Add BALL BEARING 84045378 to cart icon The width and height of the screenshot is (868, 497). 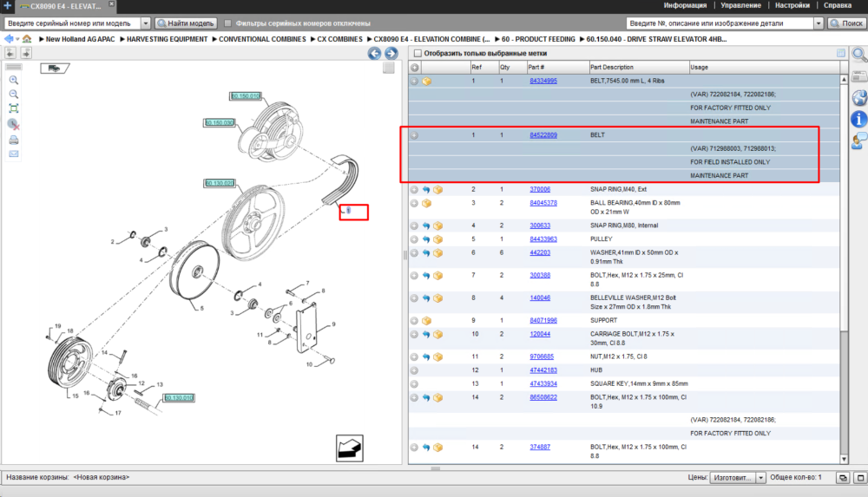pyautogui.click(x=427, y=203)
